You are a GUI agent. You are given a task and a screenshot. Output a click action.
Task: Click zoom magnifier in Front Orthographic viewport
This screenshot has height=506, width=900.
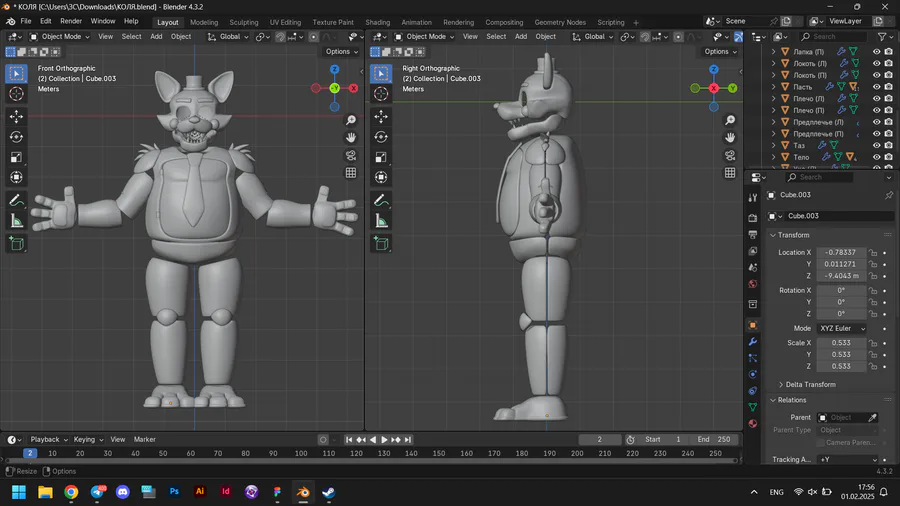click(351, 120)
